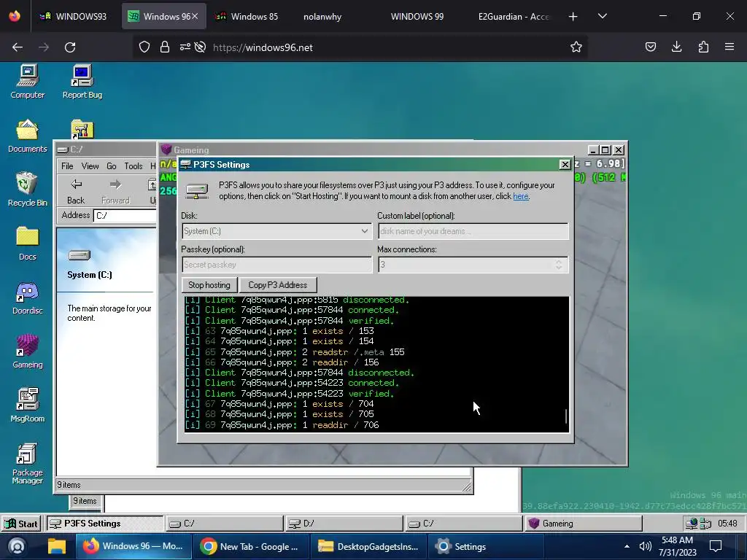
Task: Open DesktopGadgetsIns folder taskbar item
Action: pos(368,546)
